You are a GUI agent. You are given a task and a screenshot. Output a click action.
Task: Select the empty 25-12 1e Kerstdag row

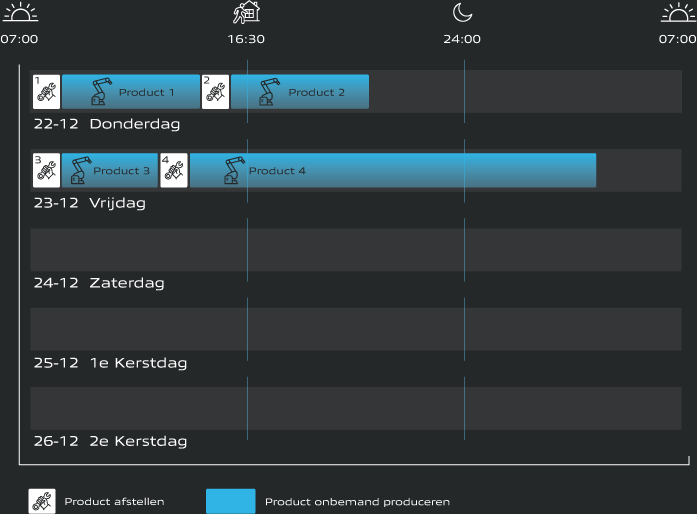[x=355, y=329]
